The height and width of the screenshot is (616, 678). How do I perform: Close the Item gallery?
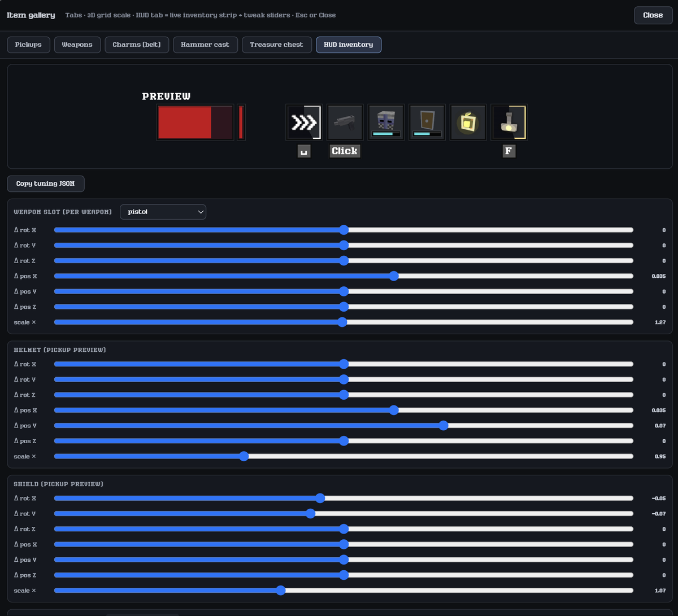coord(653,15)
